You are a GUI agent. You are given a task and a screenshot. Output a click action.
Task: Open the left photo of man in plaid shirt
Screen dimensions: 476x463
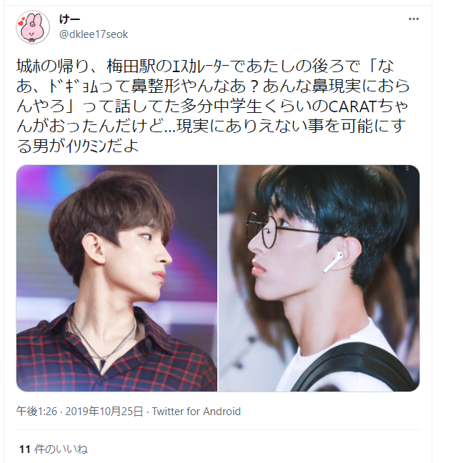[x=117, y=278]
